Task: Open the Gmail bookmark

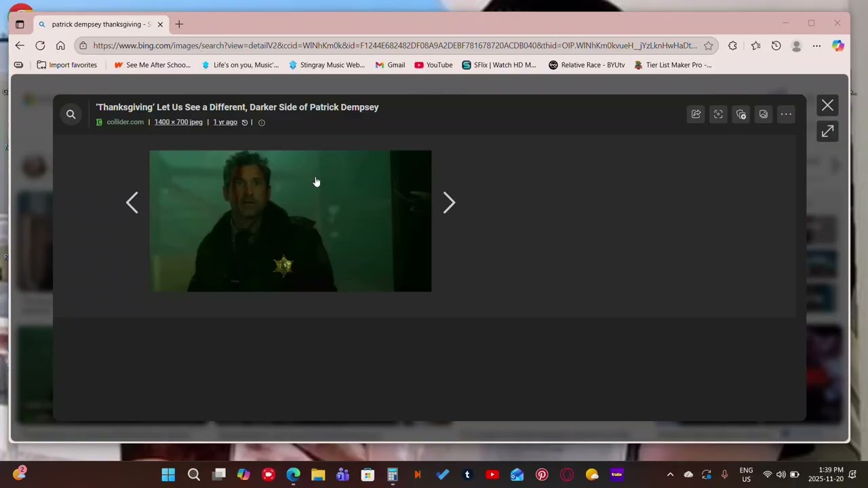Action: click(x=390, y=65)
